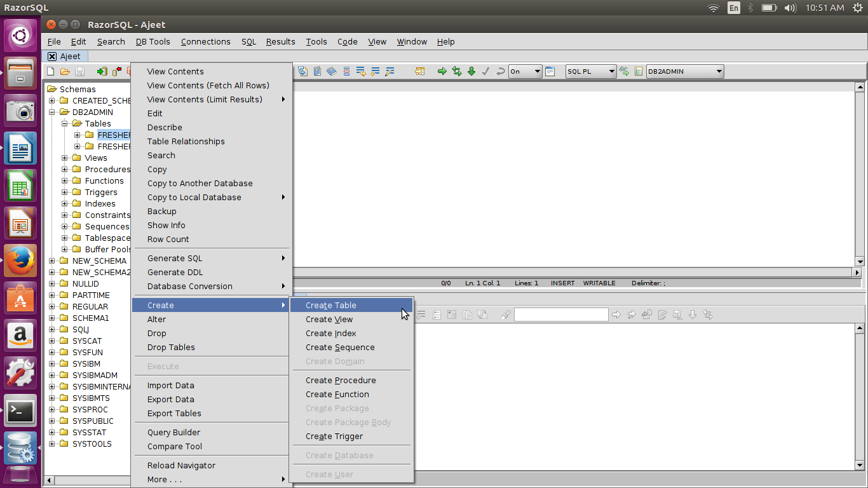Click Export Data in context menu

point(170,400)
